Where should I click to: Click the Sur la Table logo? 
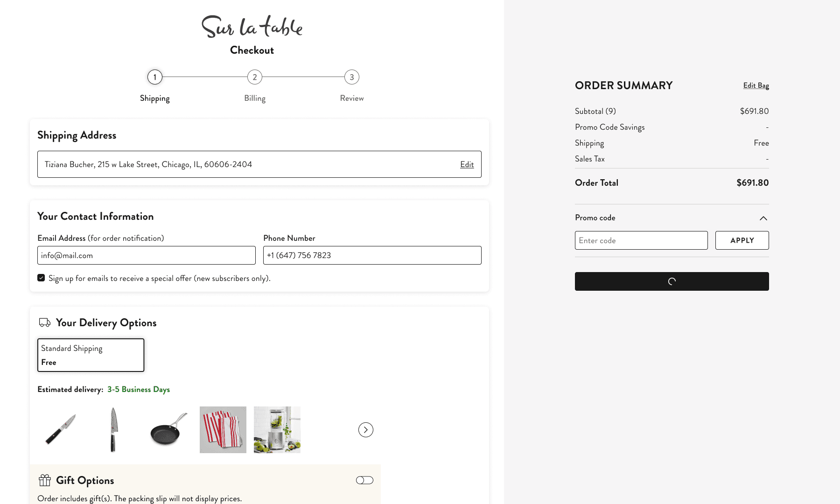(252, 26)
